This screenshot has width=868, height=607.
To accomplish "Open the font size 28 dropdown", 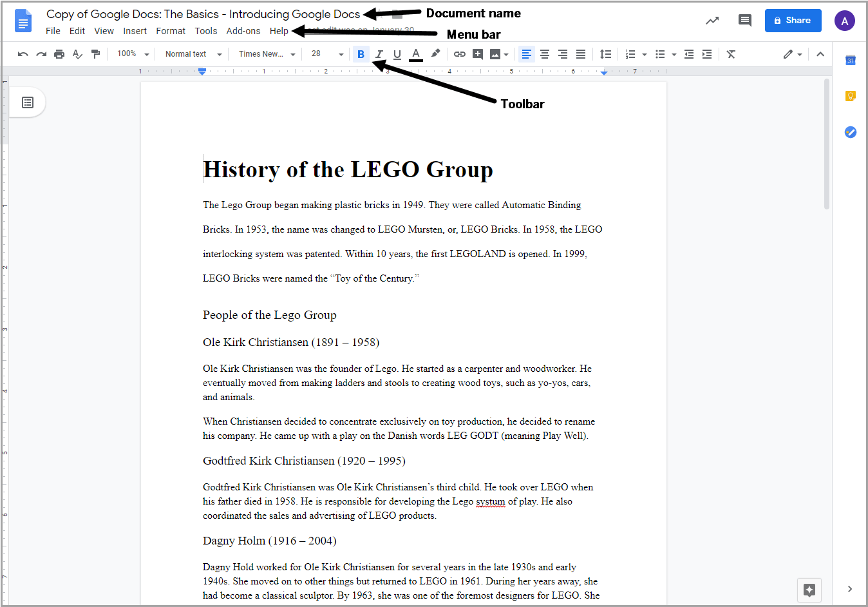I will pos(328,54).
